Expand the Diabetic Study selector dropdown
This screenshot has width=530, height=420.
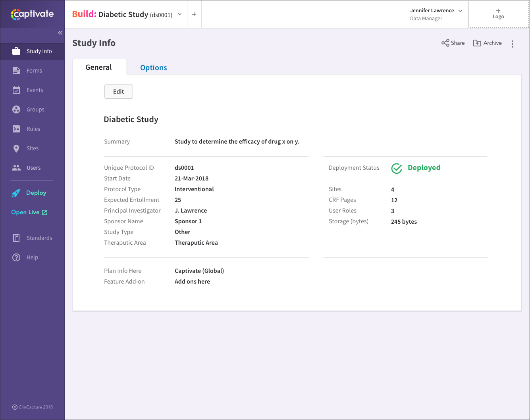pos(179,14)
